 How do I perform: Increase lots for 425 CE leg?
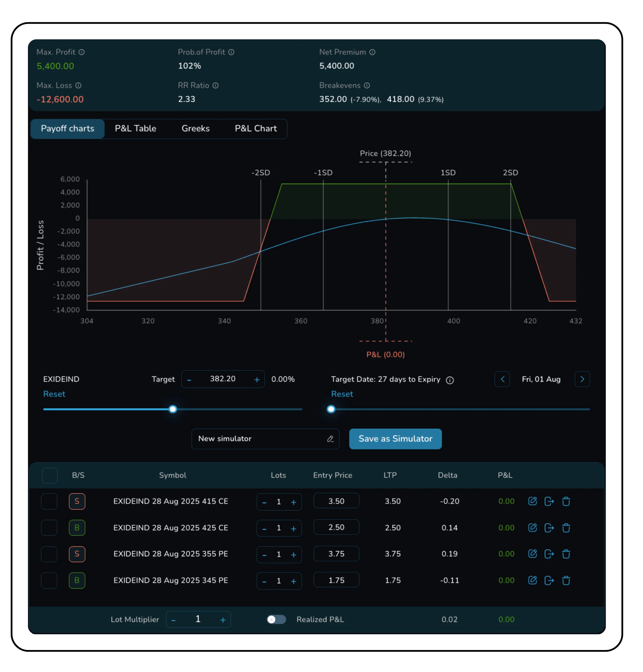point(293,529)
